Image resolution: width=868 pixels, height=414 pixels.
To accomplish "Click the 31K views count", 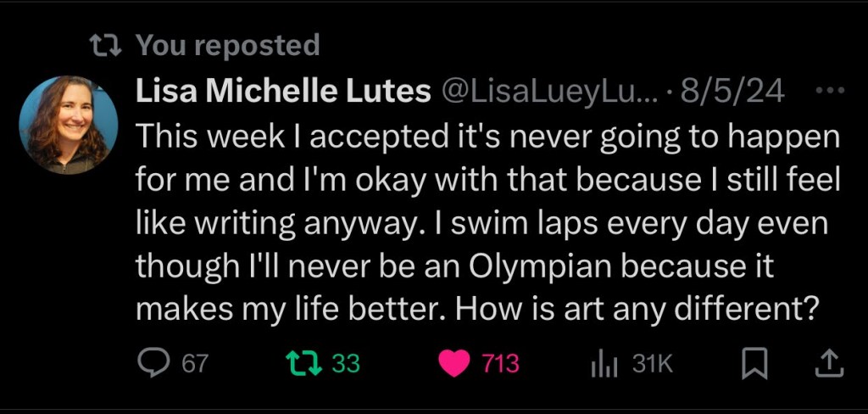I will (x=653, y=364).
